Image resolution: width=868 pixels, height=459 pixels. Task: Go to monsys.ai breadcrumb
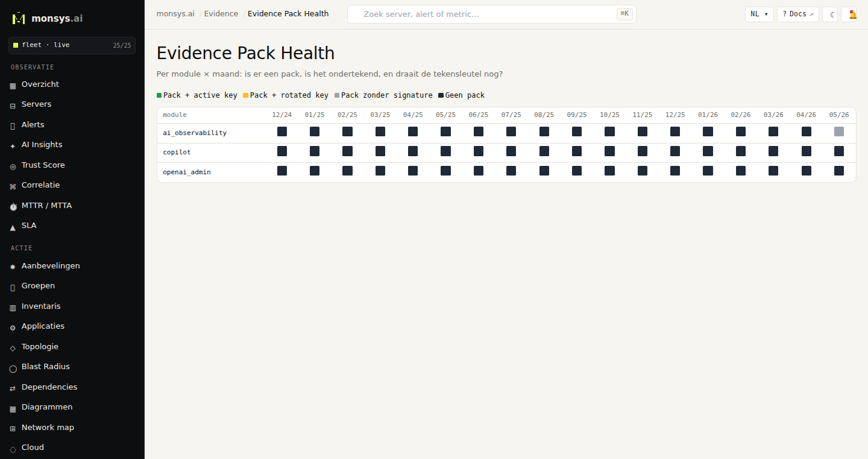tap(175, 13)
